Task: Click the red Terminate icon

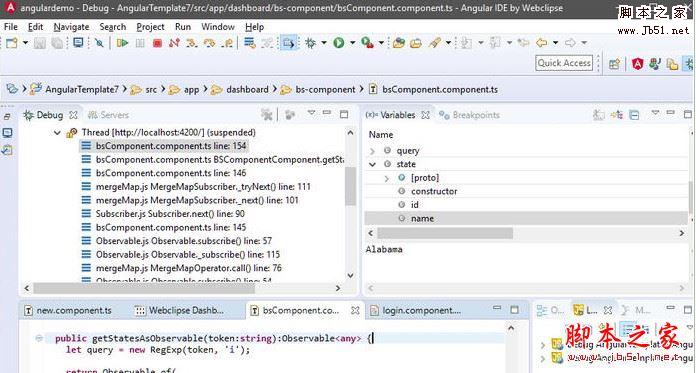Action: [157, 43]
